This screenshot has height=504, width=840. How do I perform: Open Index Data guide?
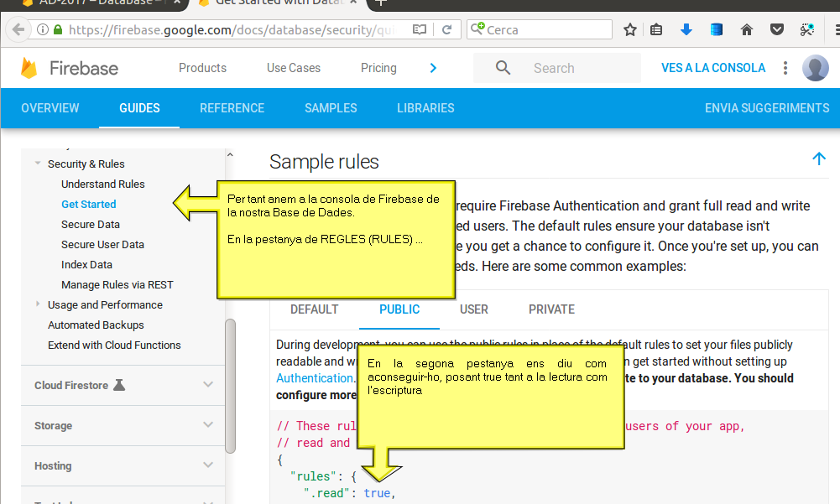(x=86, y=265)
